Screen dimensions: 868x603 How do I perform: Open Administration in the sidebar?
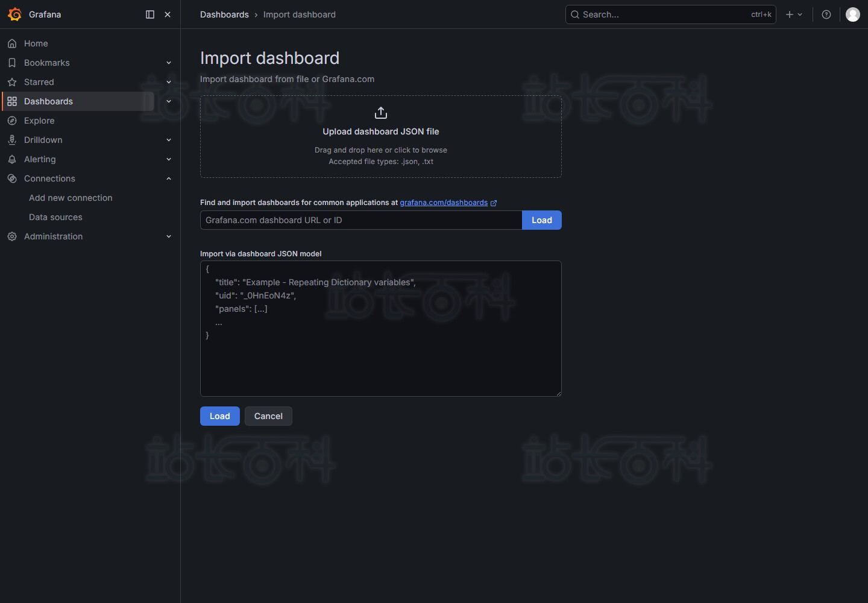[53, 236]
